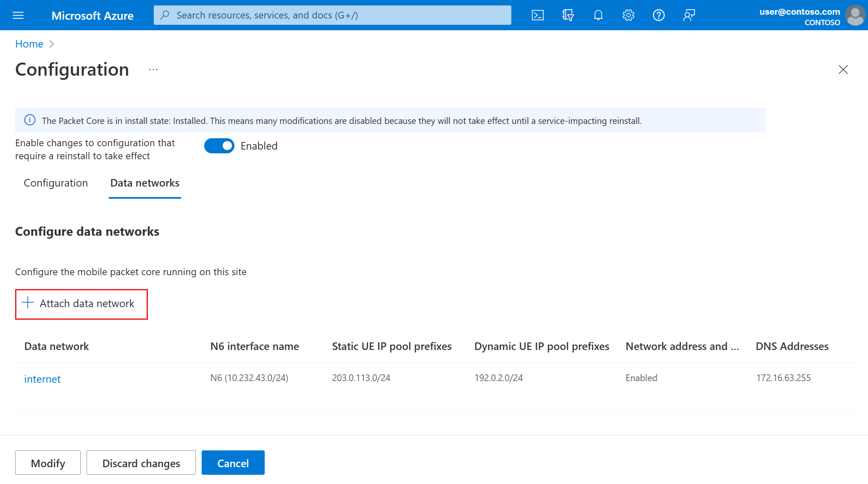The image size is (868, 484).
Task: Click the notifications bell icon
Action: tap(596, 15)
